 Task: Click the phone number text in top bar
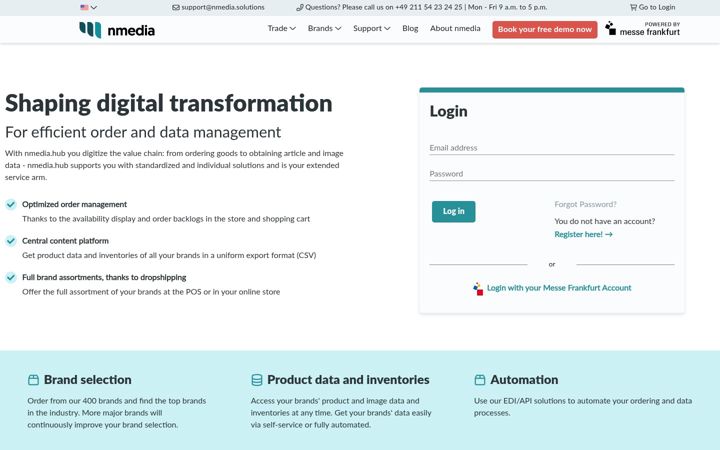[428, 7]
